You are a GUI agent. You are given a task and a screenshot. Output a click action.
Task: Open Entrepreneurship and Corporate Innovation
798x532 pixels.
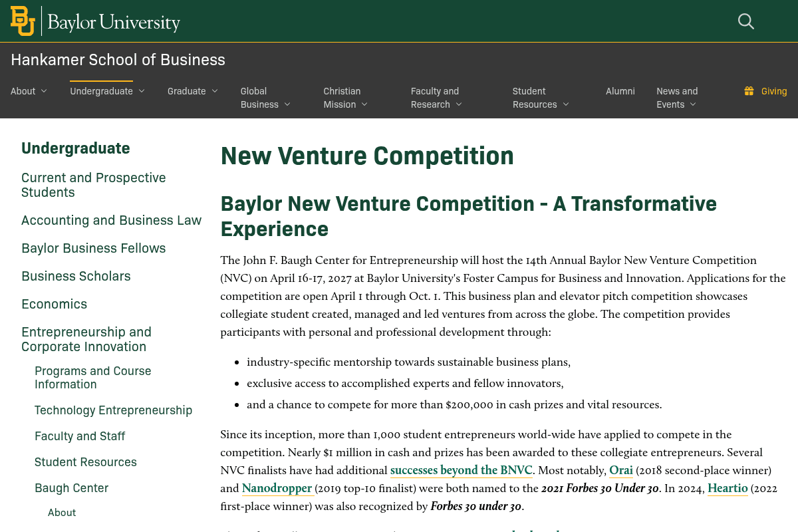coord(86,339)
